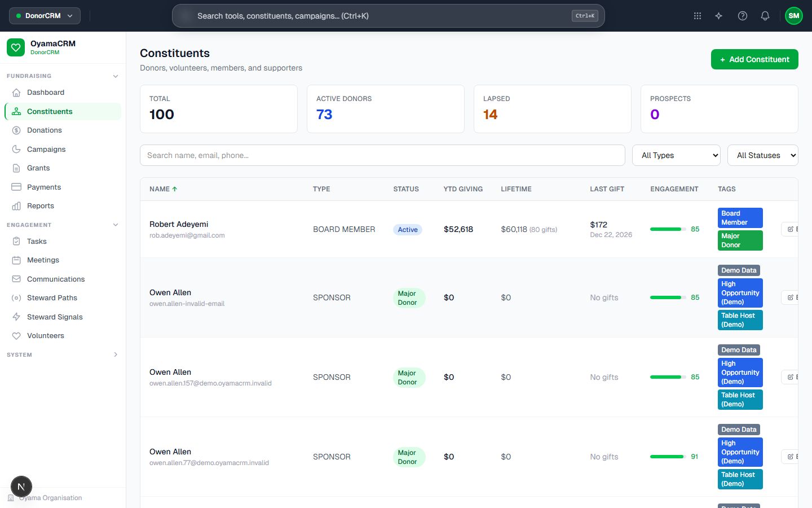Click the email rob.adeyemi@gmail.com
The width and height of the screenshot is (812, 508).
click(x=187, y=235)
